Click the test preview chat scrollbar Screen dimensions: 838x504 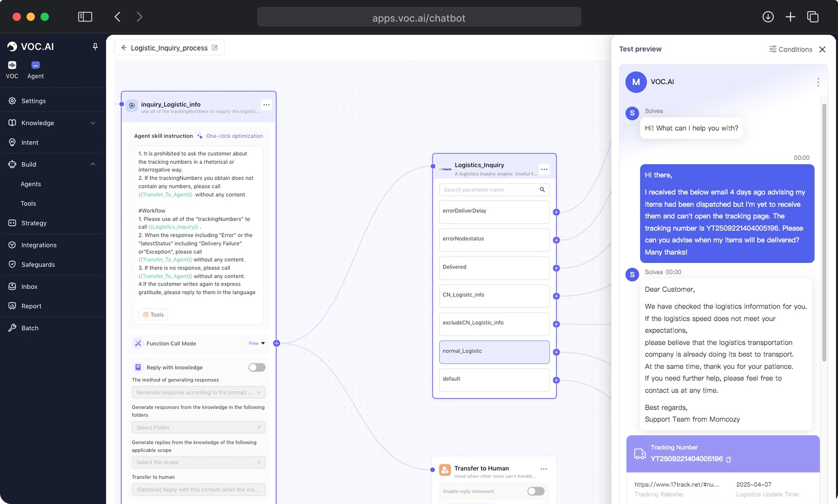pyautogui.click(x=824, y=232)
